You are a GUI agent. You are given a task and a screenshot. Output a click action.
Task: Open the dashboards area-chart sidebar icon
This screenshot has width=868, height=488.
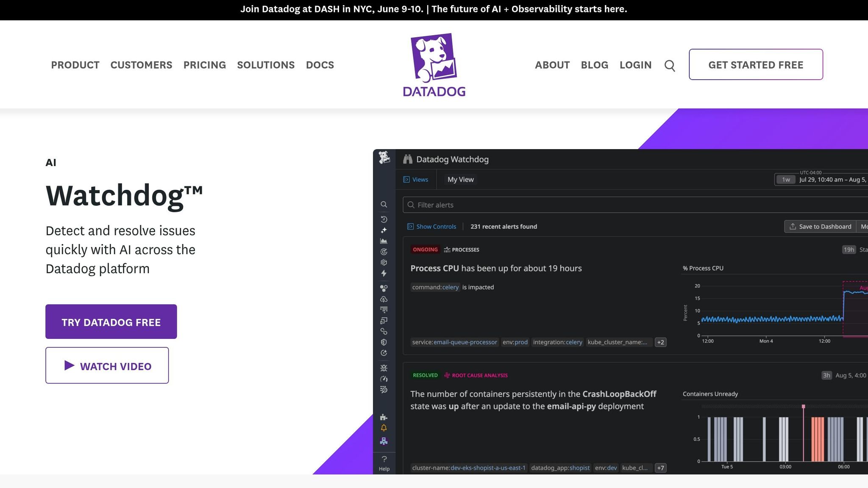(x=384, y=241)
